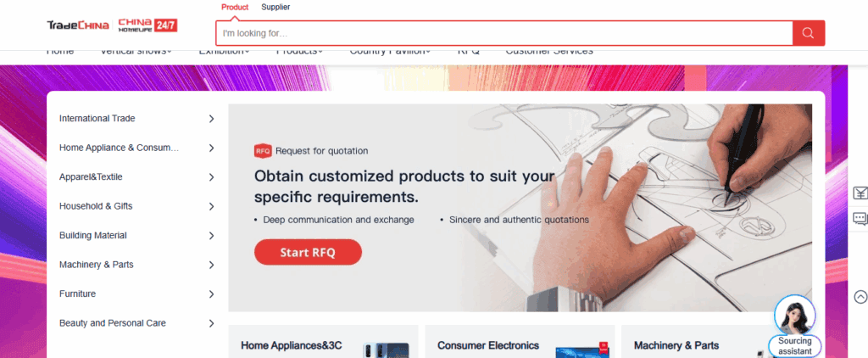Click the Start RFQ button
868x358 pixels.
(x=308, y=252)
